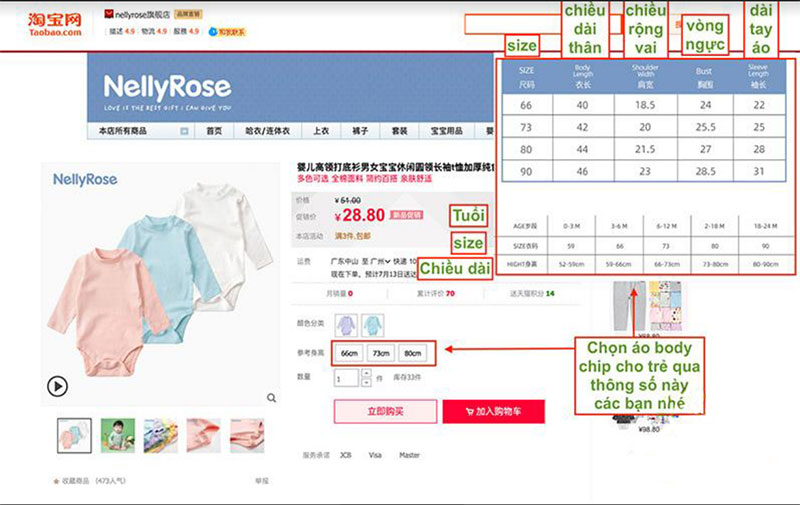This screenshot has height=505, width=800.
Task: Open the 宝宝用品 tab
Action: 446,131
